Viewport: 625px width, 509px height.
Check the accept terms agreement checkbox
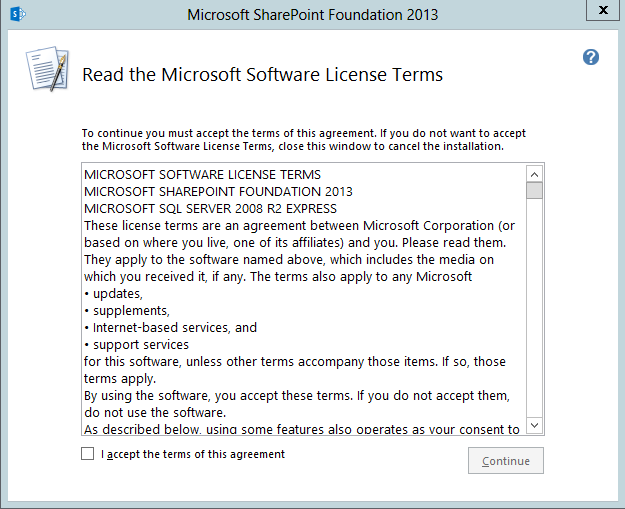88,454
